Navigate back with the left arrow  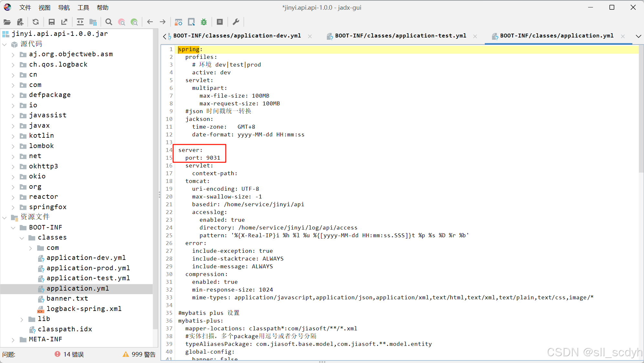coord(150,22)
